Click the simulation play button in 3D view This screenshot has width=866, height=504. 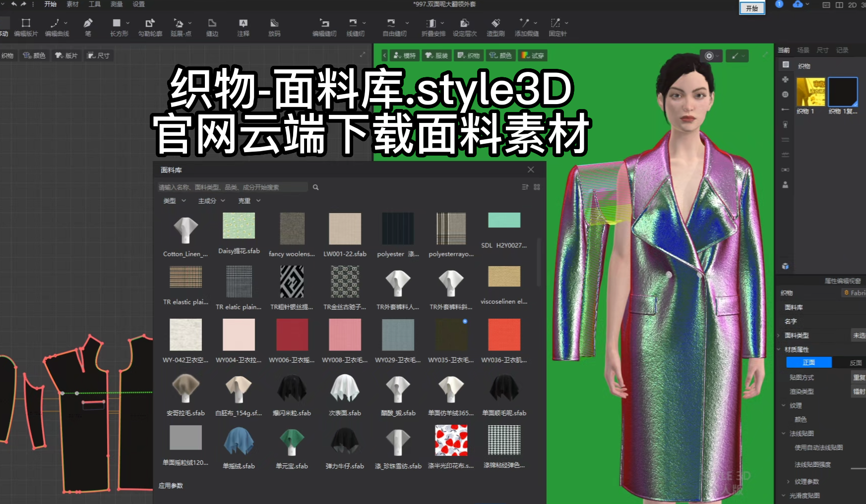pos(709,56)
